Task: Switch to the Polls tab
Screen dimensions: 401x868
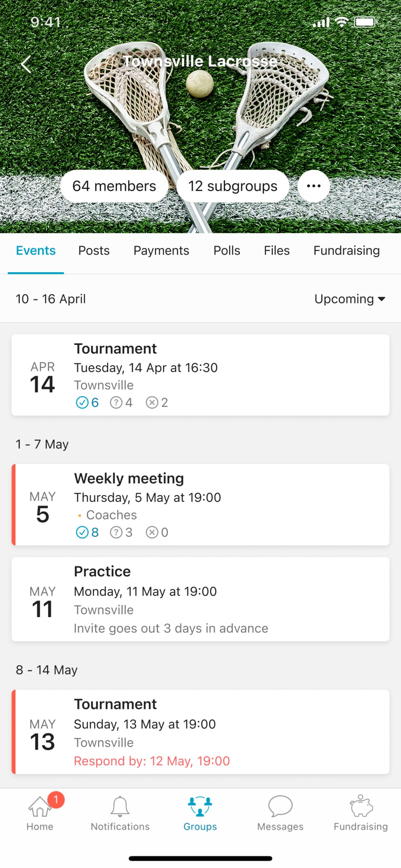Action: click(227, 251)
